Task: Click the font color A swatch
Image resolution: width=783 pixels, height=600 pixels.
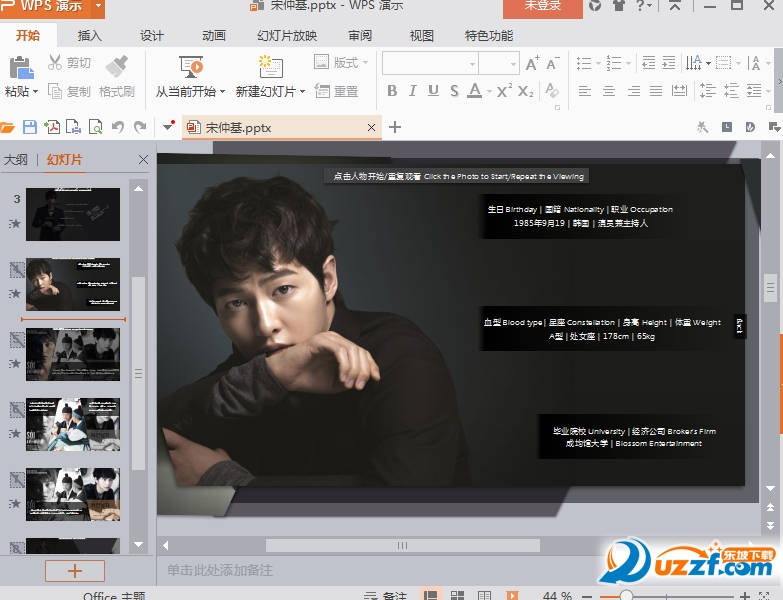Action: pyautogui.click(x=474, y=90)
